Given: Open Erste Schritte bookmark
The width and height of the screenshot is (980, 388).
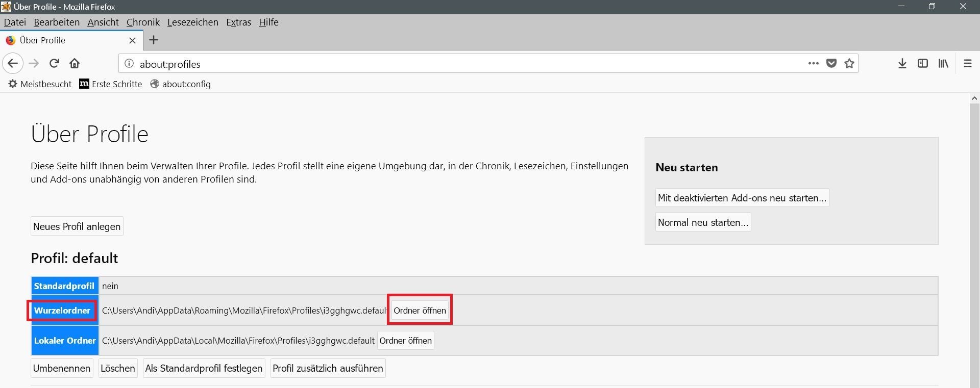Looking at the screenshot, I should pos(111,84).
